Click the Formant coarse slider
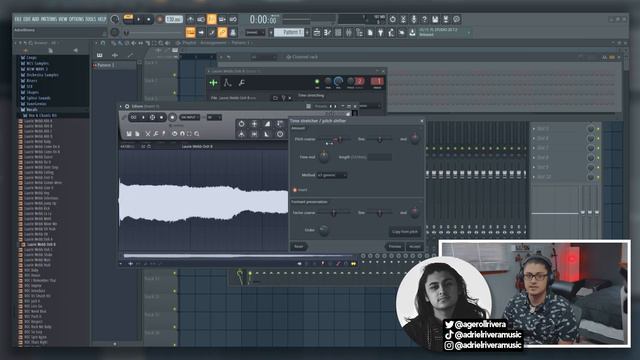 coord(334,213)
